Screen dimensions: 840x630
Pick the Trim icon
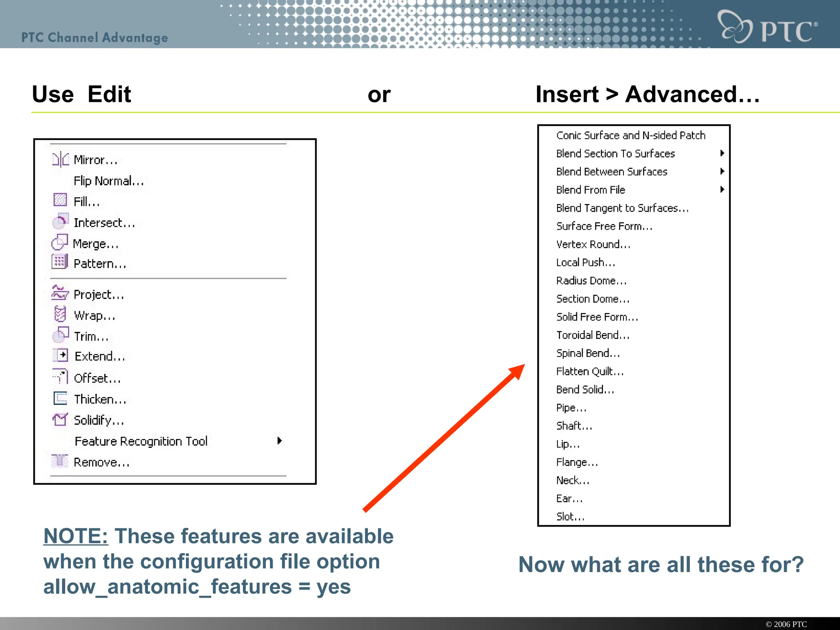pyautogui.click(x=60, y=335)
